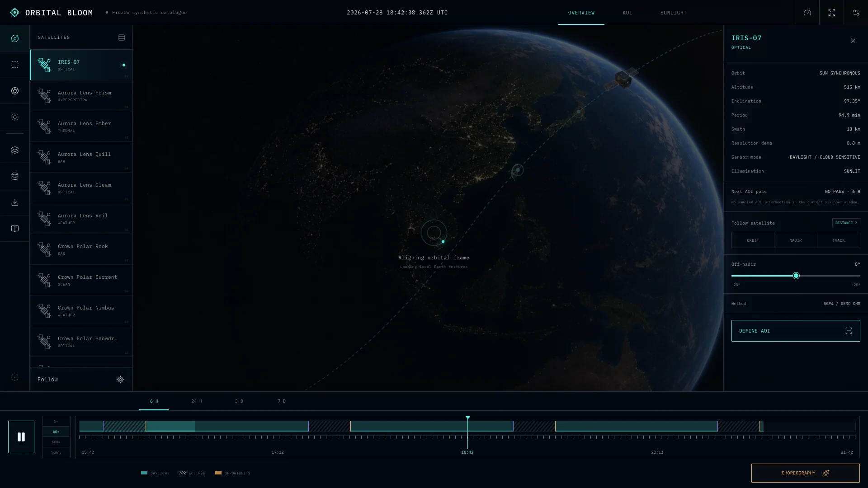Select Crown Polar Snowdr… in satellite list
This screenshot has width=868, height=488.
click(81, 342)
